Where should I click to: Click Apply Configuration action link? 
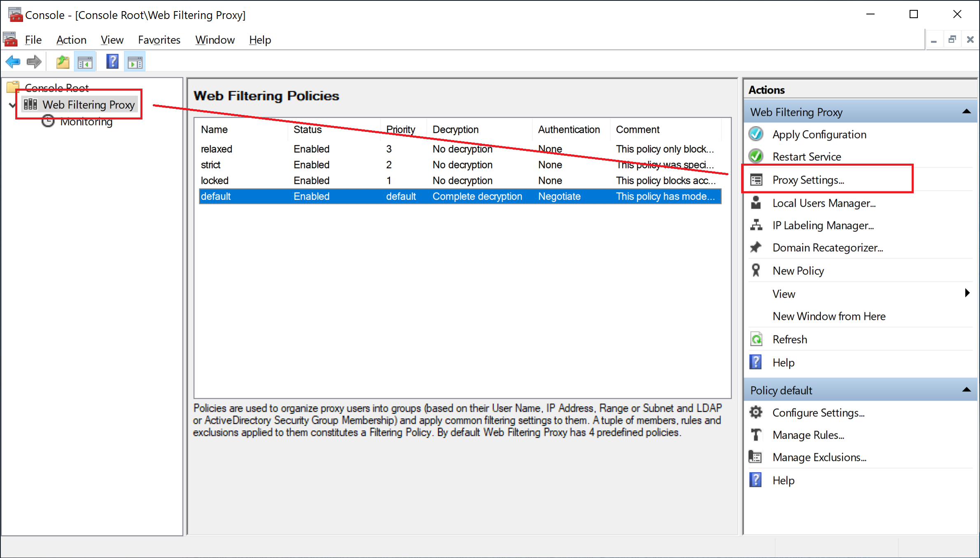point(819,134)
